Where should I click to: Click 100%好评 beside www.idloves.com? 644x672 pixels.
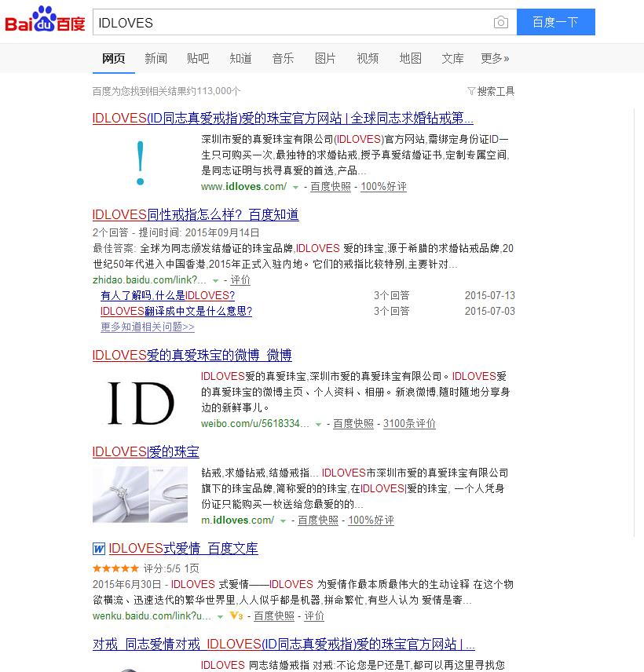click(384, 187)
